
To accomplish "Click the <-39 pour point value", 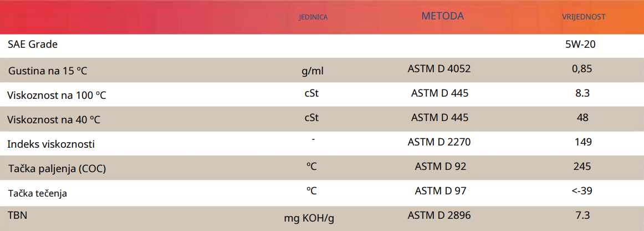I will (x=582, y=191).
